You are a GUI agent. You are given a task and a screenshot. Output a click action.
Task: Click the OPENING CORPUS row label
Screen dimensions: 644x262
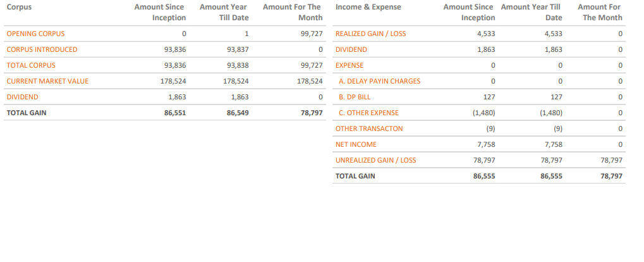coord(35,34)
